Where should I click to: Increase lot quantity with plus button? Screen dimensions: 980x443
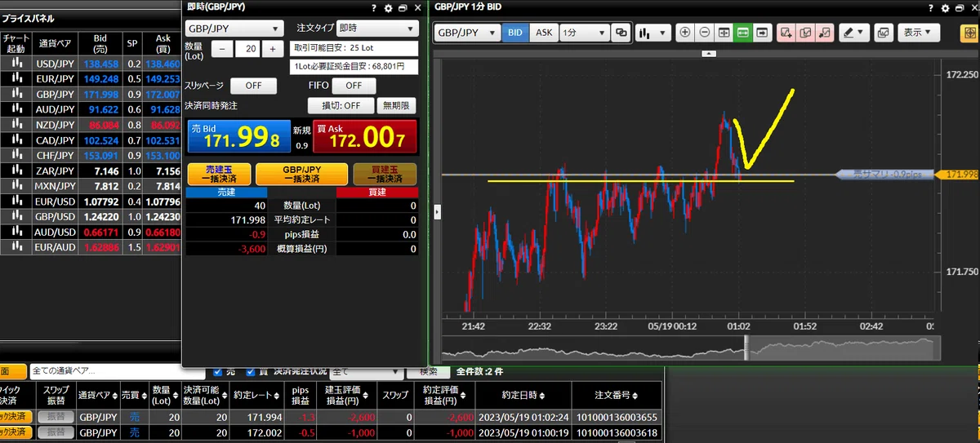click(272, 48)
